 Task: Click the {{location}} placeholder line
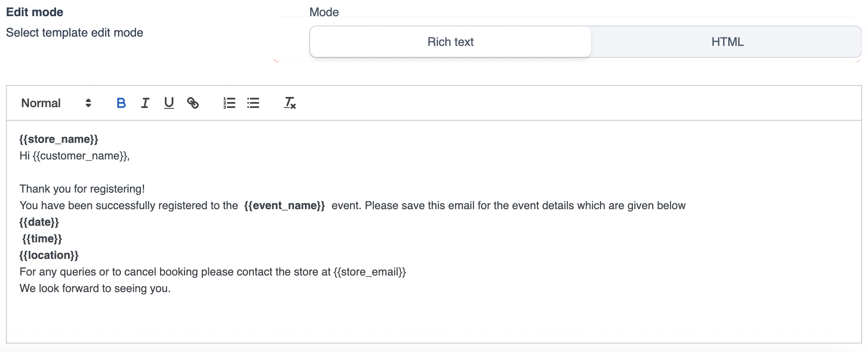49,255
